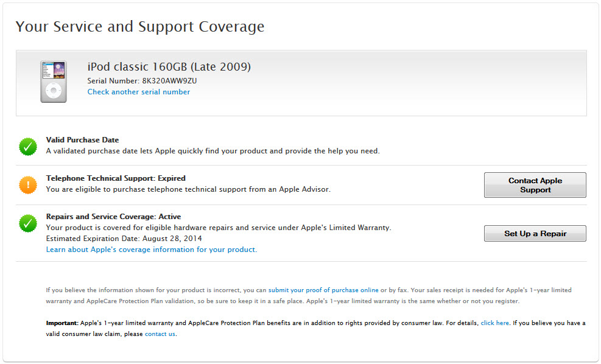Viewport: 601px width, 364px height.
Task: Click the Estimated Expiration Date August 28, 2014 text
Action: [124, 239]
